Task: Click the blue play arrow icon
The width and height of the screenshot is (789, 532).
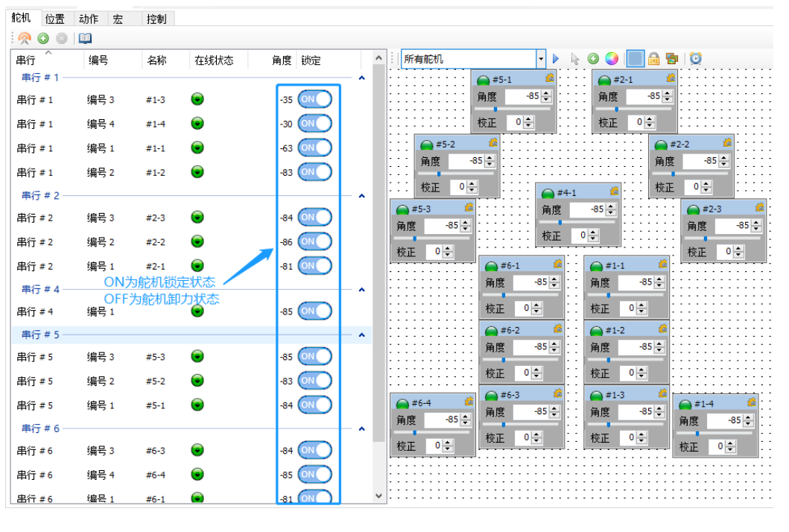Action: pos(555,59)
